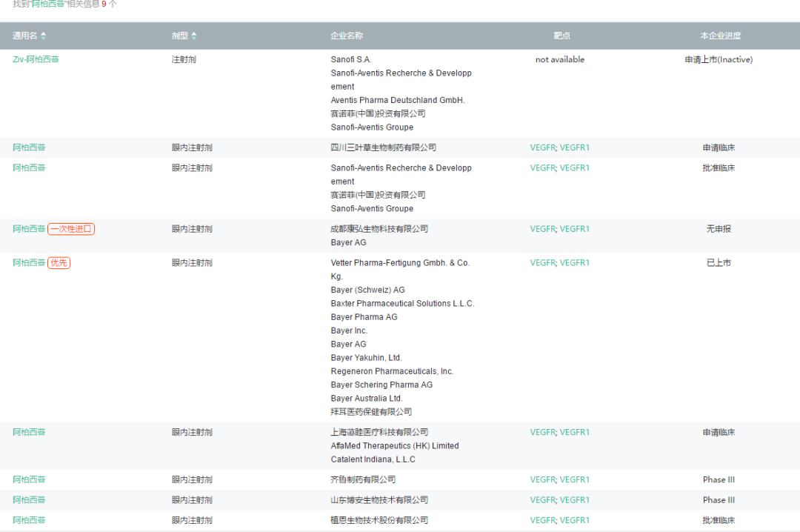Select 申请临床 status for 四川三叶草
This screenshot has height=532, width=800.
point(719,147)
